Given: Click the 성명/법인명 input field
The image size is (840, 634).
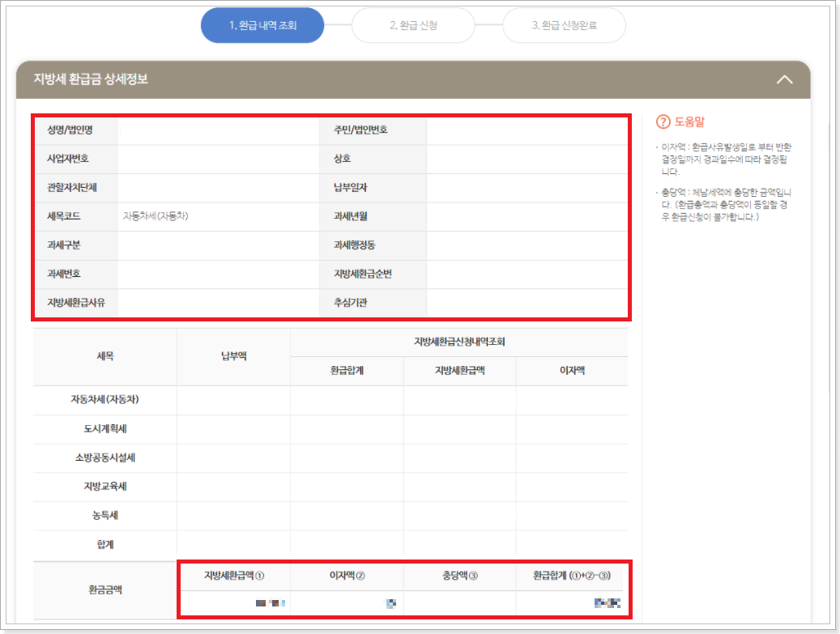Looking at the screenshot, I should pos(219,129).
